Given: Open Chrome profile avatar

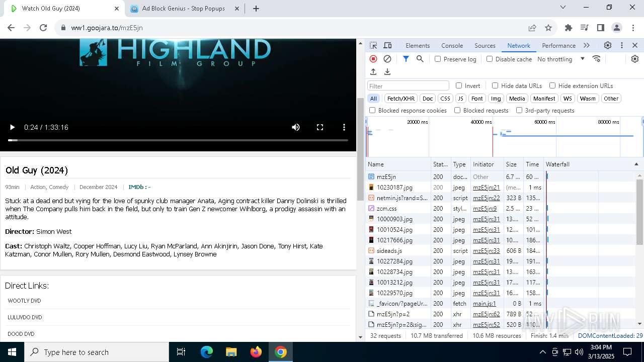Looking at the screenshot, I should 617,28.
